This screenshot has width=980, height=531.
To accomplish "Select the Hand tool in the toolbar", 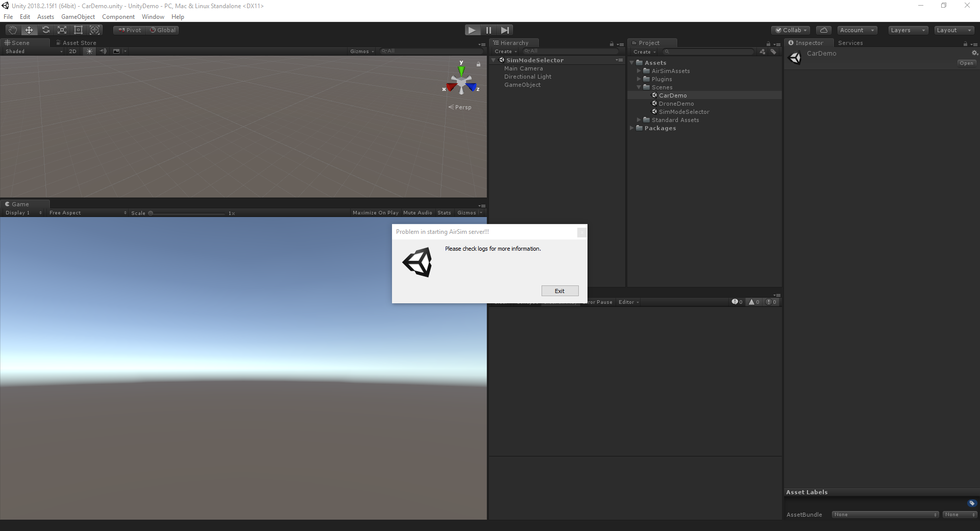I will click(x=12, y=30).
